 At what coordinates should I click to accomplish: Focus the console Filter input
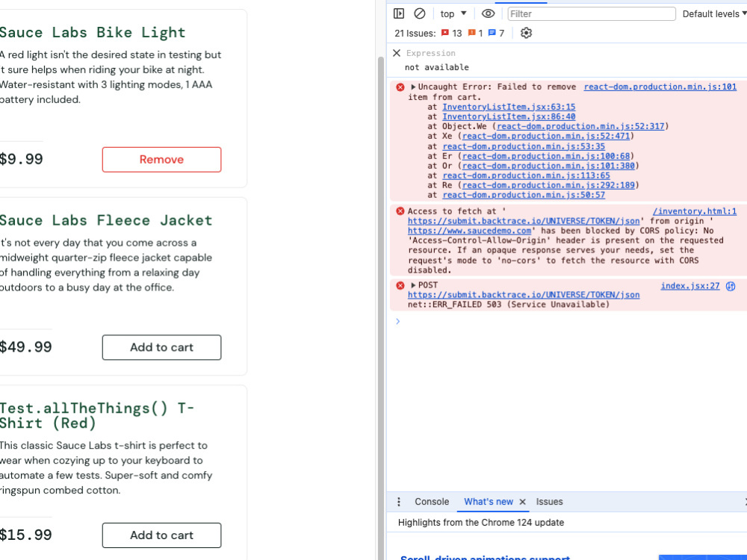[591, 13]
